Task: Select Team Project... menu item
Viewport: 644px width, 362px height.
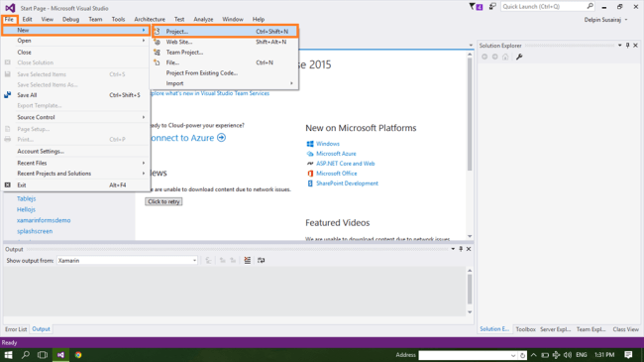Action: 224,53
